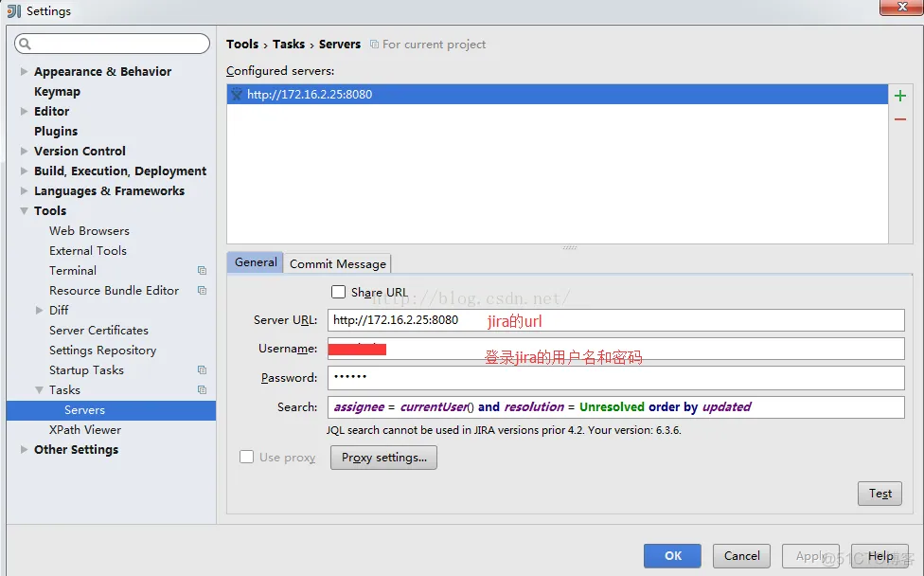Image resolution: width=924 pixels, height=576 pixels.
Task: Open Resource Bundle Editor settings
Action: pos(114,291)
